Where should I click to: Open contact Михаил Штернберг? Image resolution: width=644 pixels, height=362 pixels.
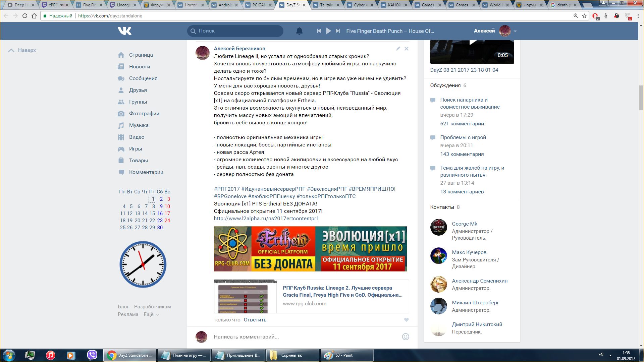click(x=475, y=303)
